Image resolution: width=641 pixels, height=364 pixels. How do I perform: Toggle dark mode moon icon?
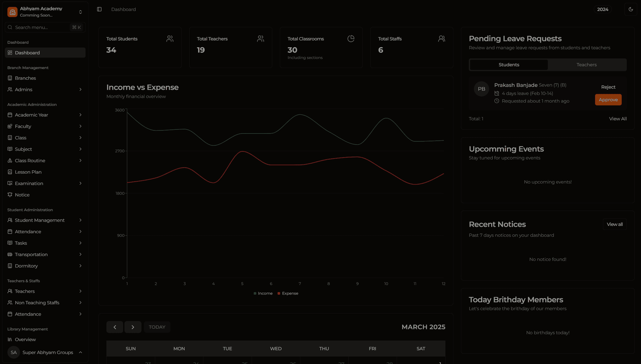(x=631, y=9)
